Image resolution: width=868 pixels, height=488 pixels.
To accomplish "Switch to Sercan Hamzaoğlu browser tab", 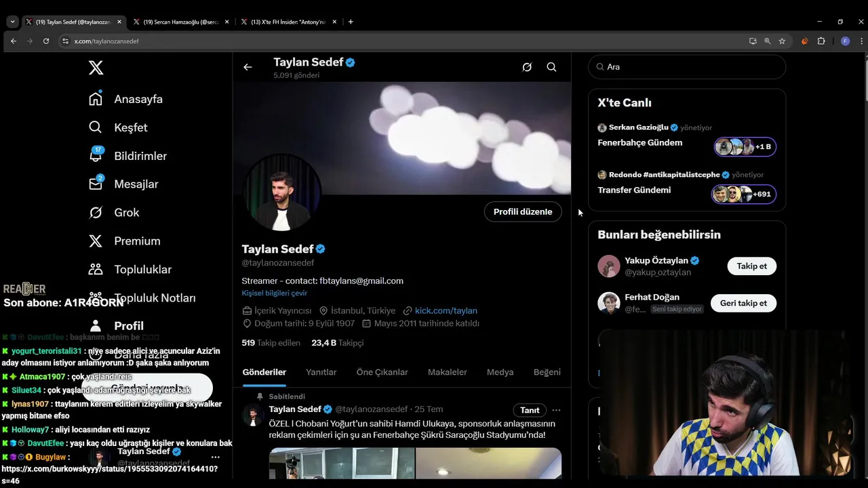I will coord(181,22).
